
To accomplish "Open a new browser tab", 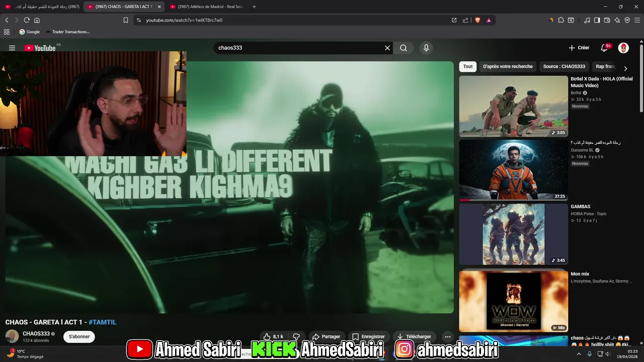I will pos(254,7).
